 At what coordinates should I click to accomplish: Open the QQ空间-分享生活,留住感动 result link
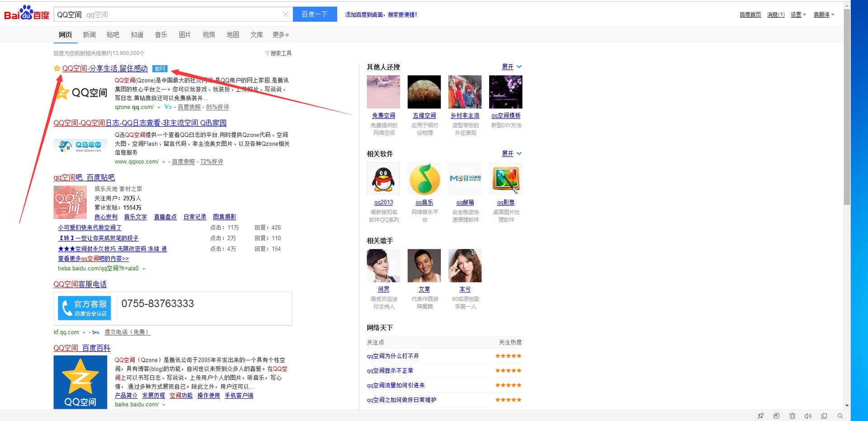click(105, 69)
